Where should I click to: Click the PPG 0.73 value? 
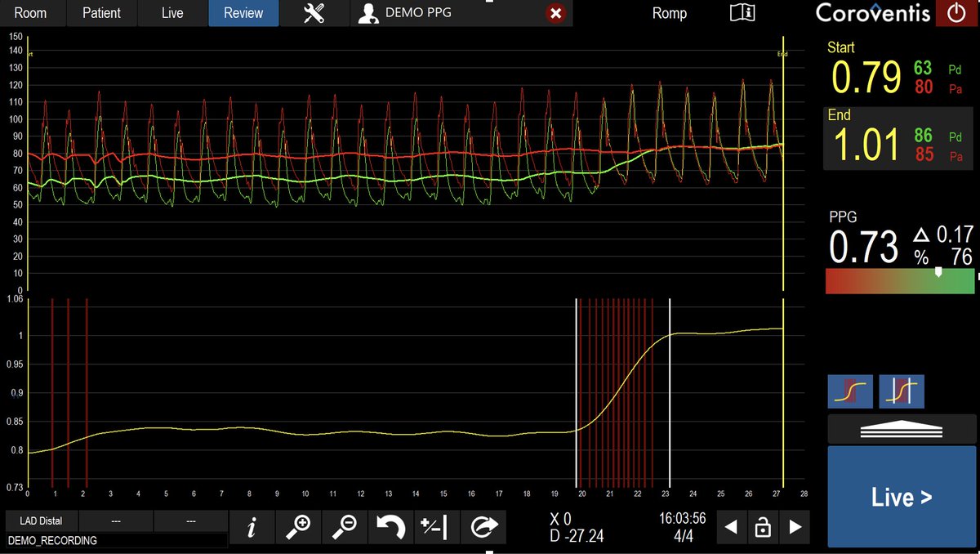point(863,246)
